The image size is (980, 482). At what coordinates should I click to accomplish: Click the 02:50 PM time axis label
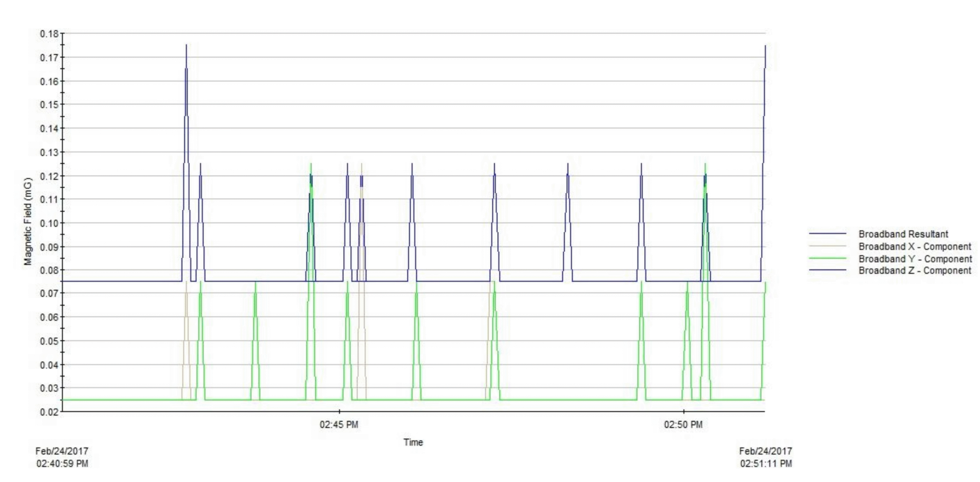(x=683, y=425)
